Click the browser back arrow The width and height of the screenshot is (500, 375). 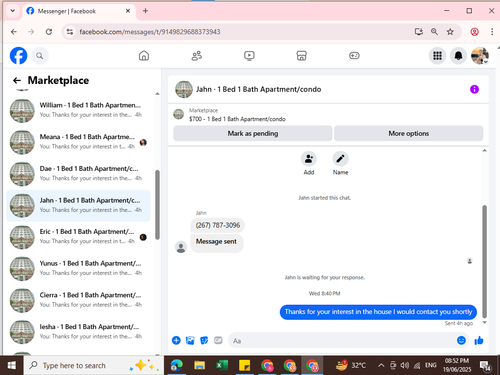point(14,32)
